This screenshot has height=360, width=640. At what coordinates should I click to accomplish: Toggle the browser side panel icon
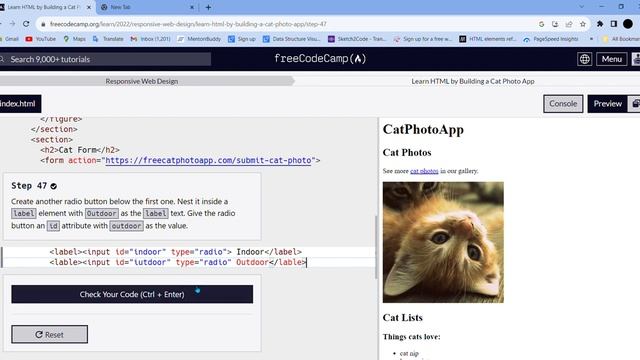(x=613, y=24)
